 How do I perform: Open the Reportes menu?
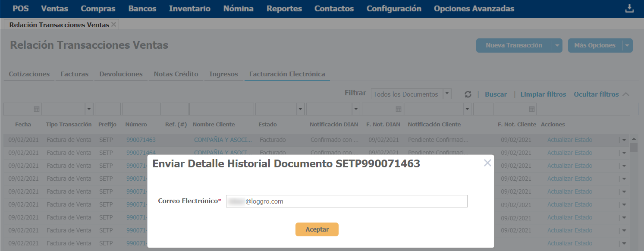(x=284, y=9)
